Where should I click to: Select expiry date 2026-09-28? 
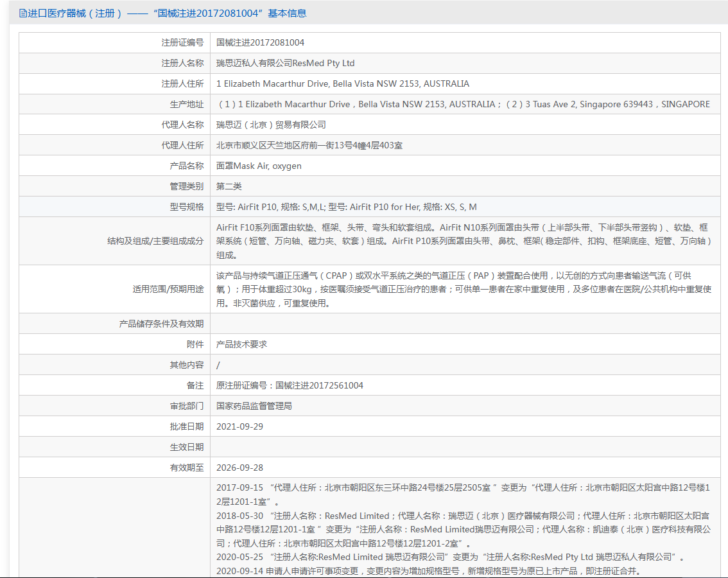coord(239,468)
